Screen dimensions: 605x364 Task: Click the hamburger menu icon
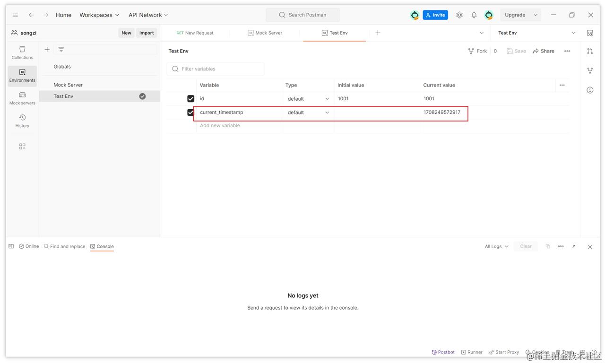pyautogui.click(x=15, y=15)
